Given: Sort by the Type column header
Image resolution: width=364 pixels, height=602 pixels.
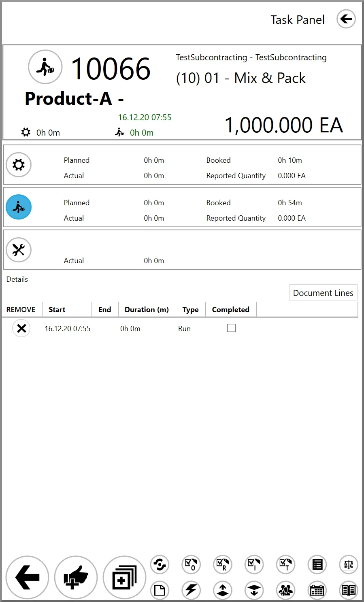Looking at the screenshot, I should click(x=191, y=309).
